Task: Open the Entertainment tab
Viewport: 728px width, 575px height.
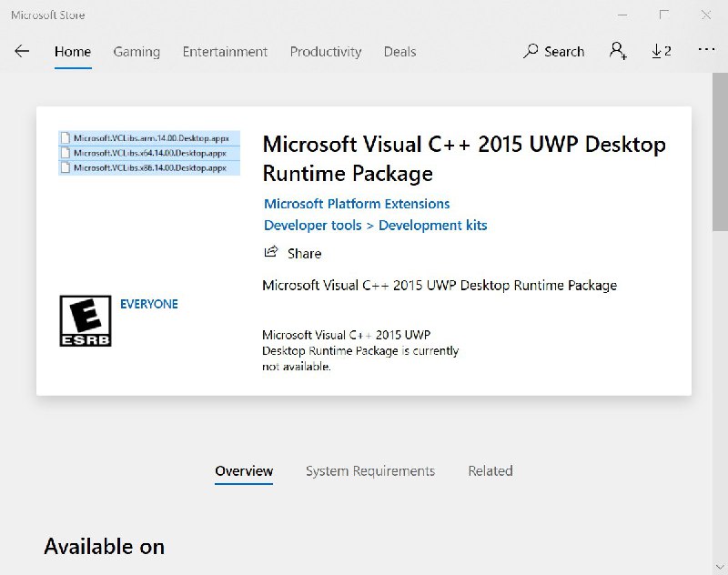Action: pos(225,52)
